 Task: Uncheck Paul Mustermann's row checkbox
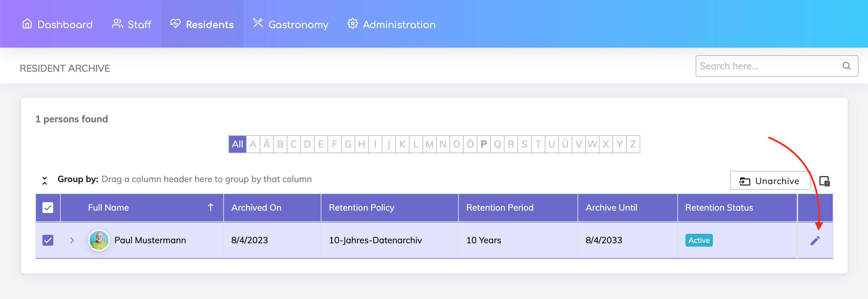[48, 240]
